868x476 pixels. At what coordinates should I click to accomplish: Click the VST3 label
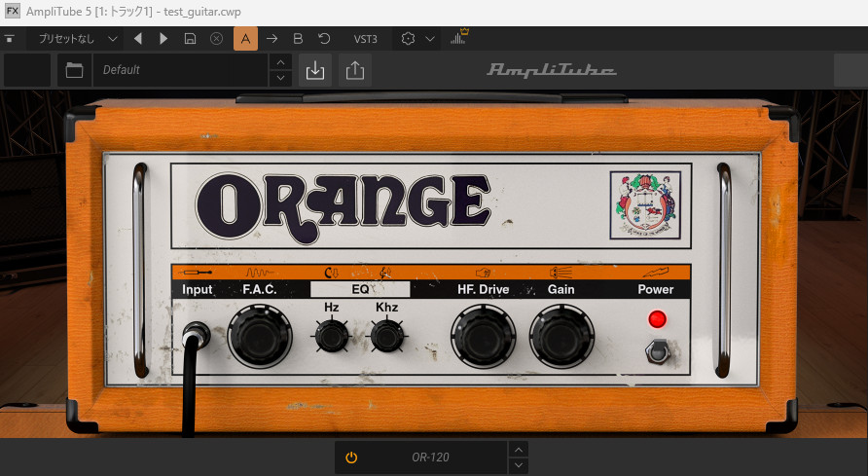tap(365, 39)
